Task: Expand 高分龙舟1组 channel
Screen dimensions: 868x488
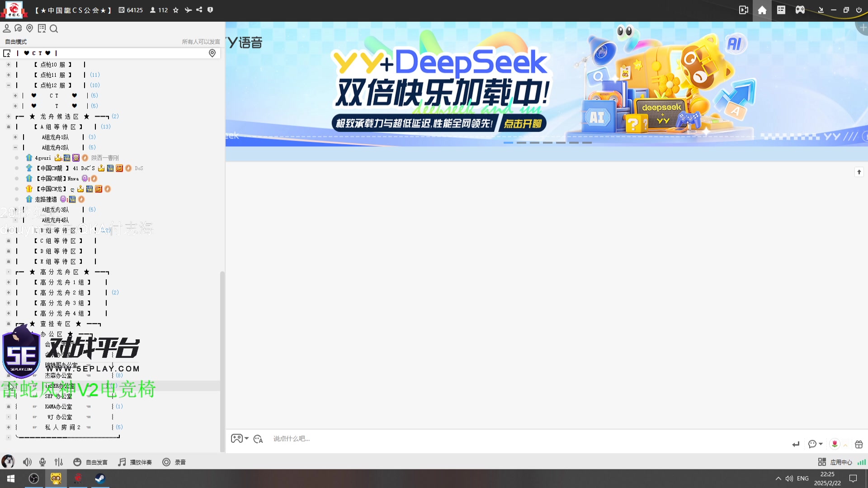Action: pyautogui.click(x=8, y=282)
